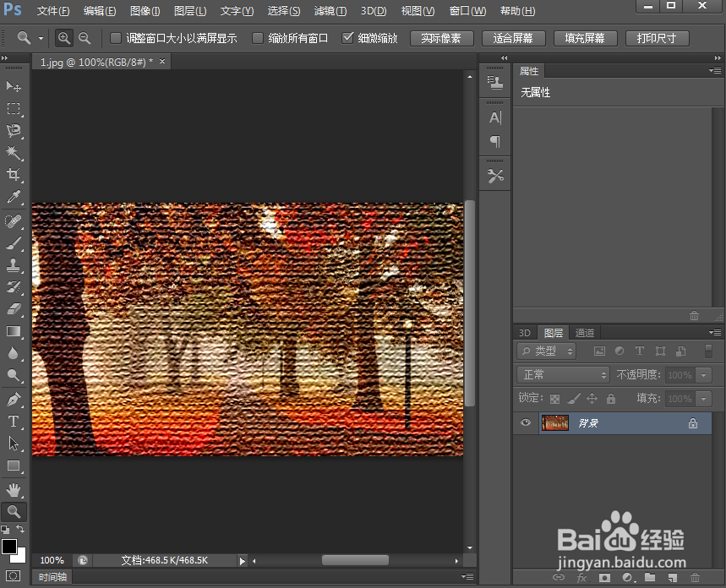The width and height of the screenshot is (726, 588).
Task: Select the Hand tool
Action: point(14,490)
